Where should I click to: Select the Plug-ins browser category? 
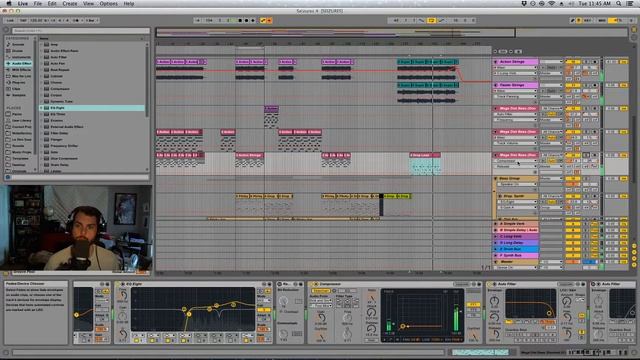click(x=18, y=82)
